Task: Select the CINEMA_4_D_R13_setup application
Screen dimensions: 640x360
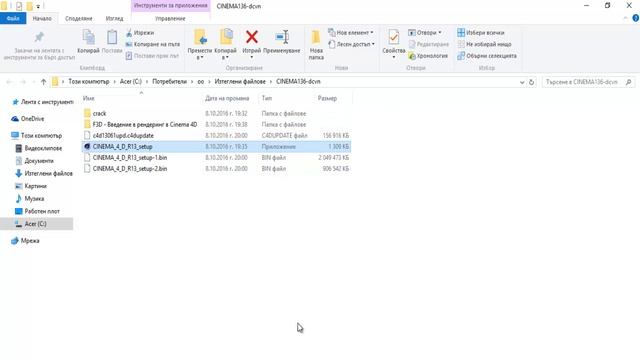Action: [216, 147]
